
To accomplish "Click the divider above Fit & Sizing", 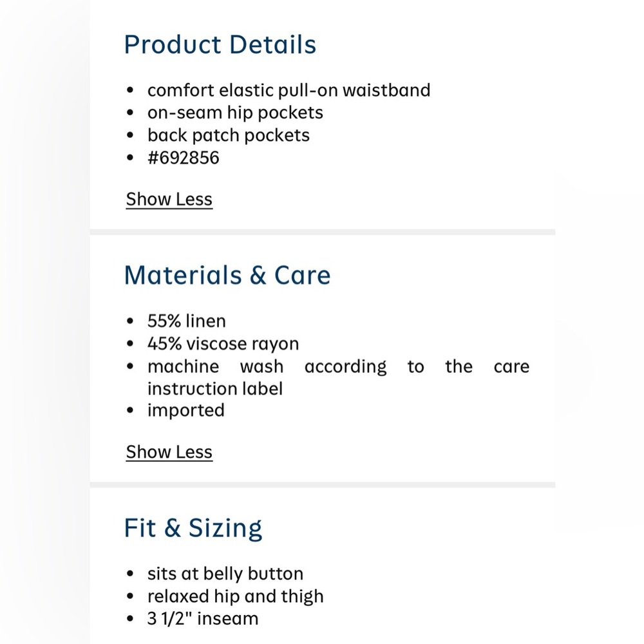I will (323, 485).
